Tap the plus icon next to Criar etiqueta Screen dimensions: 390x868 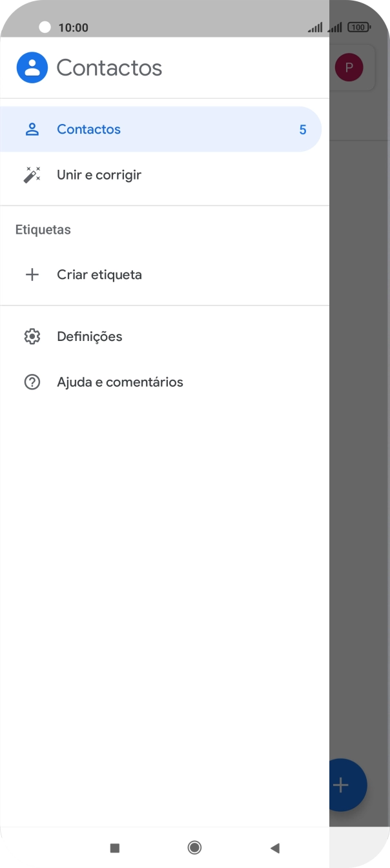coord(32,274)
